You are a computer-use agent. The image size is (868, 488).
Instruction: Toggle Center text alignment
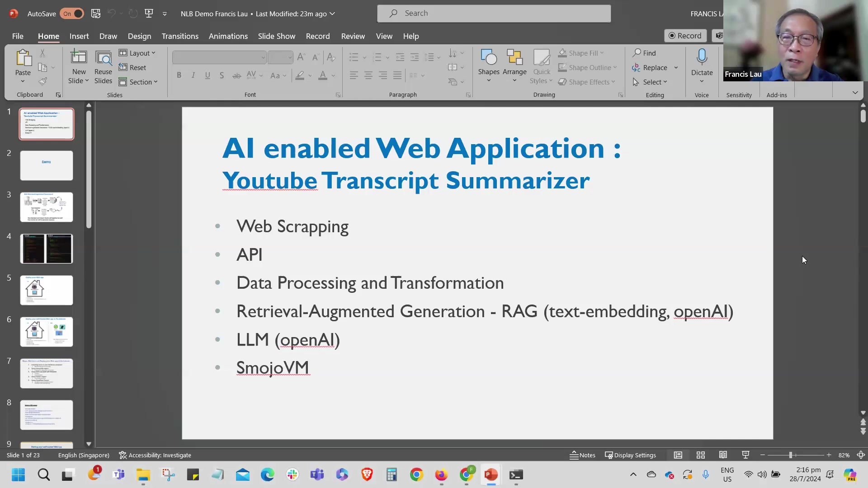tap(368, 75)
